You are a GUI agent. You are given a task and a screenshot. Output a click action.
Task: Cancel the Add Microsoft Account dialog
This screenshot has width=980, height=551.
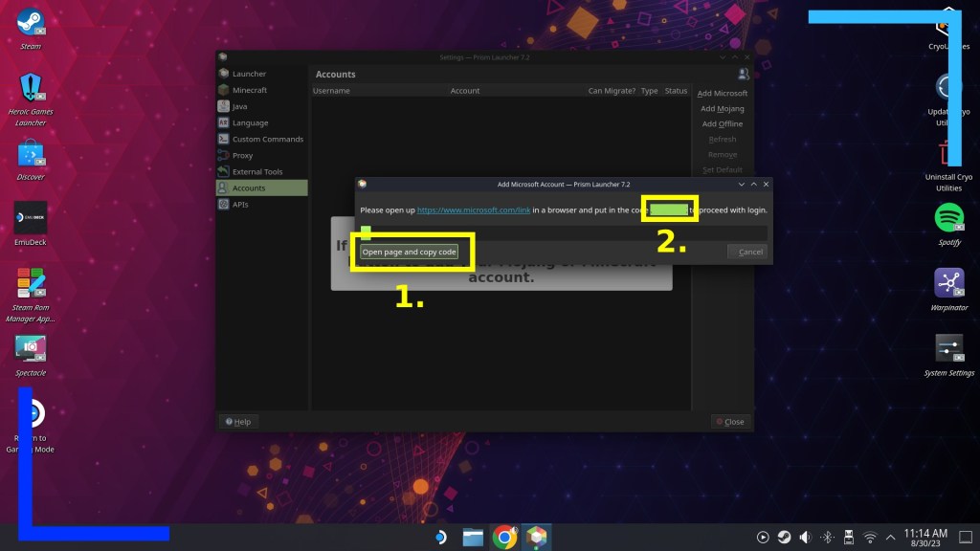746,252
